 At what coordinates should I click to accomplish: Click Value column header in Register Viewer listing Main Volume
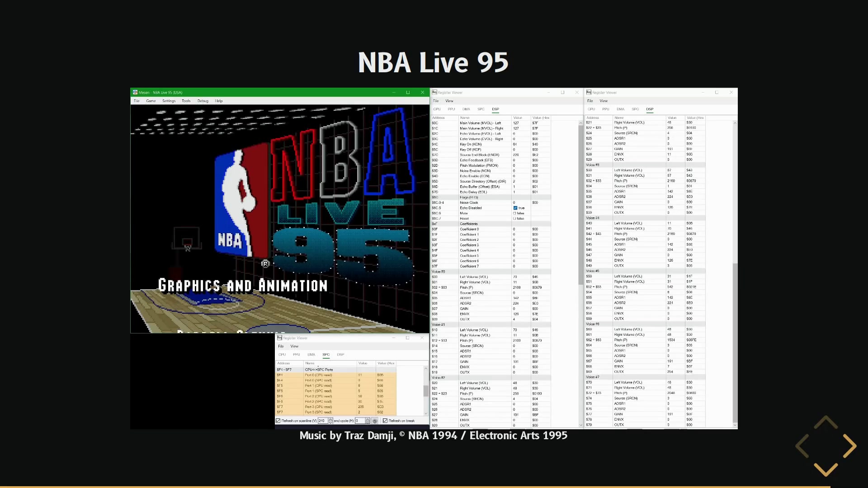click(521, 117)
